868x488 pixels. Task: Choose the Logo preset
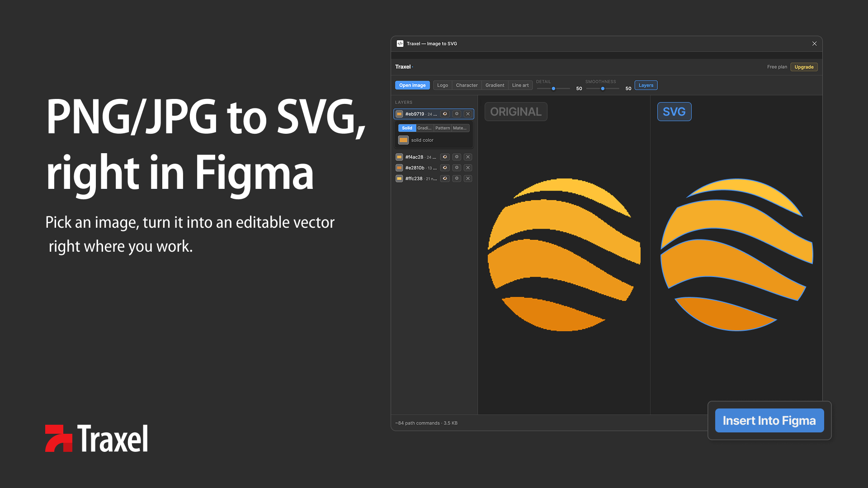(x=443, y=85)
